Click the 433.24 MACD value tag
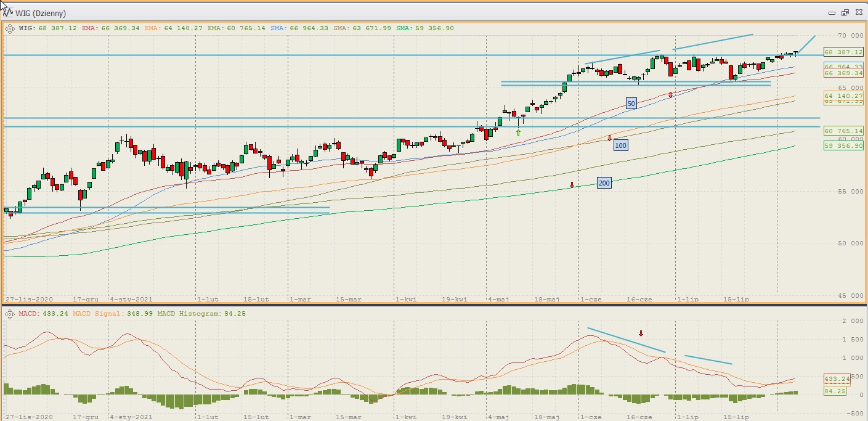The image size is (868, 421). click(837, 378)
